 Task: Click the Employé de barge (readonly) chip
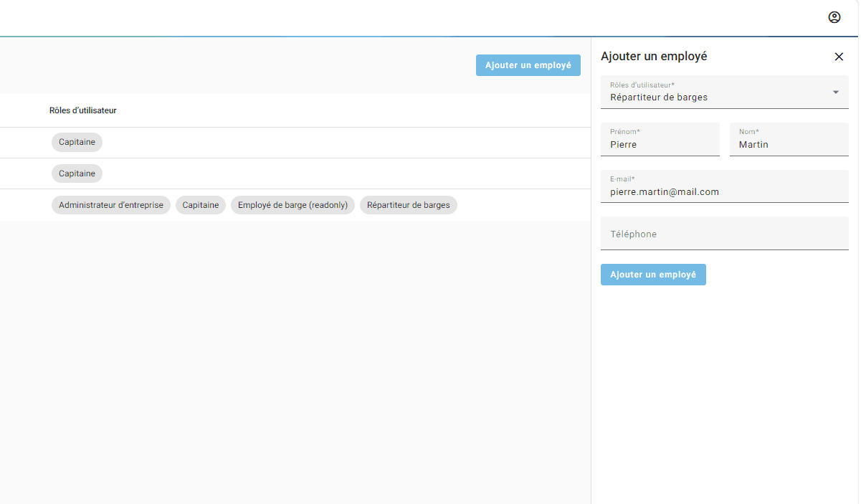pos(292,205)
